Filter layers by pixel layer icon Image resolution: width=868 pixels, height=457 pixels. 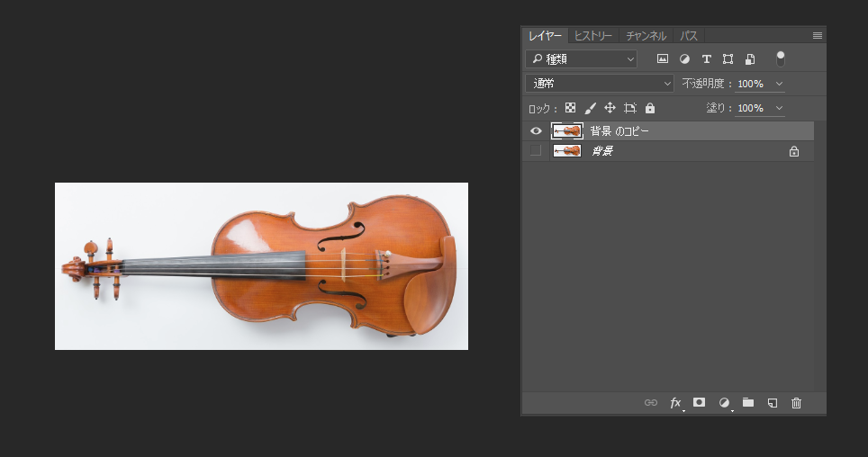(663, 59)
